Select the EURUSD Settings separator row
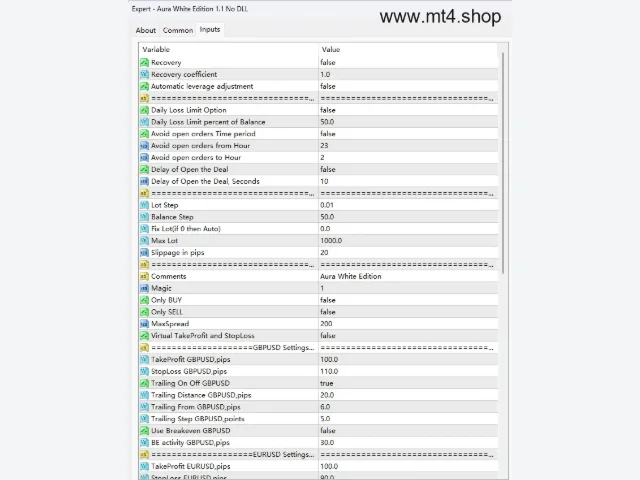640x480 pixels. (x=318, y=454)
